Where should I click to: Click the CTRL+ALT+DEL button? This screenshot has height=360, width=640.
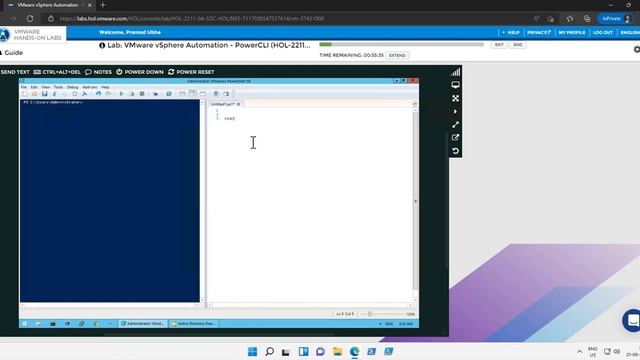click(57, 72)
